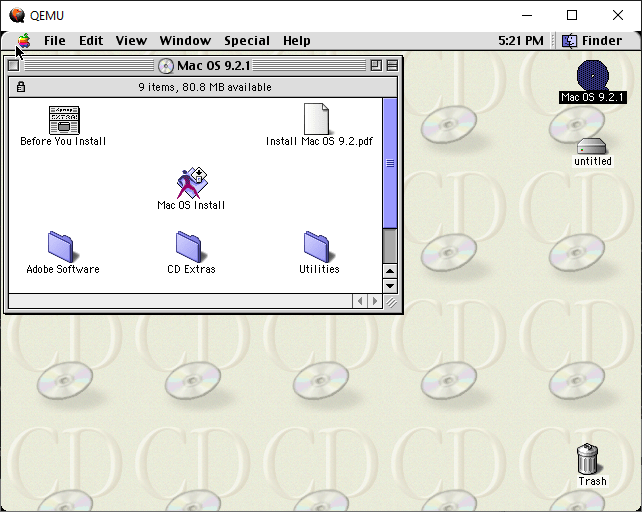Open the Special menu
This screenshot has width=642, height=512.
(x=246, y=41)
